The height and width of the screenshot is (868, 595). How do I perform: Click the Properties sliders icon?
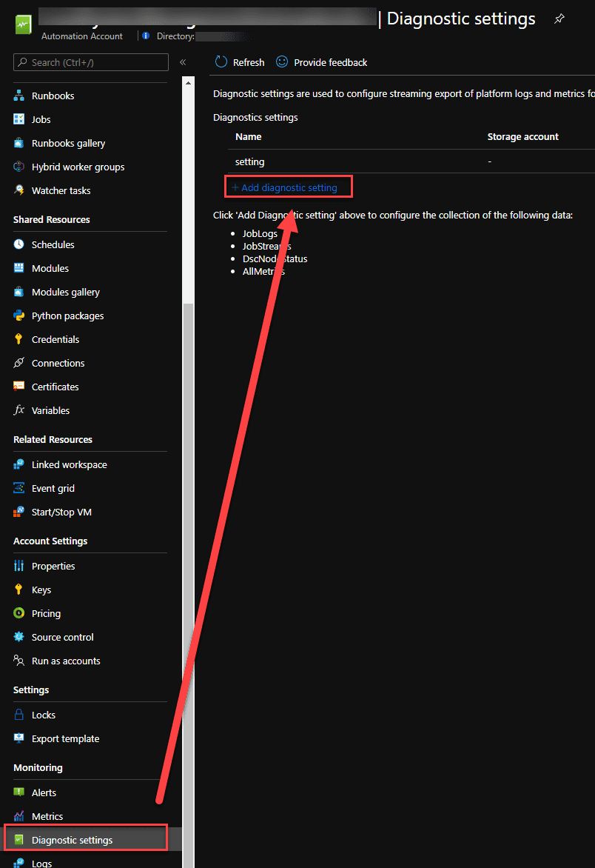tap(19, 566)
